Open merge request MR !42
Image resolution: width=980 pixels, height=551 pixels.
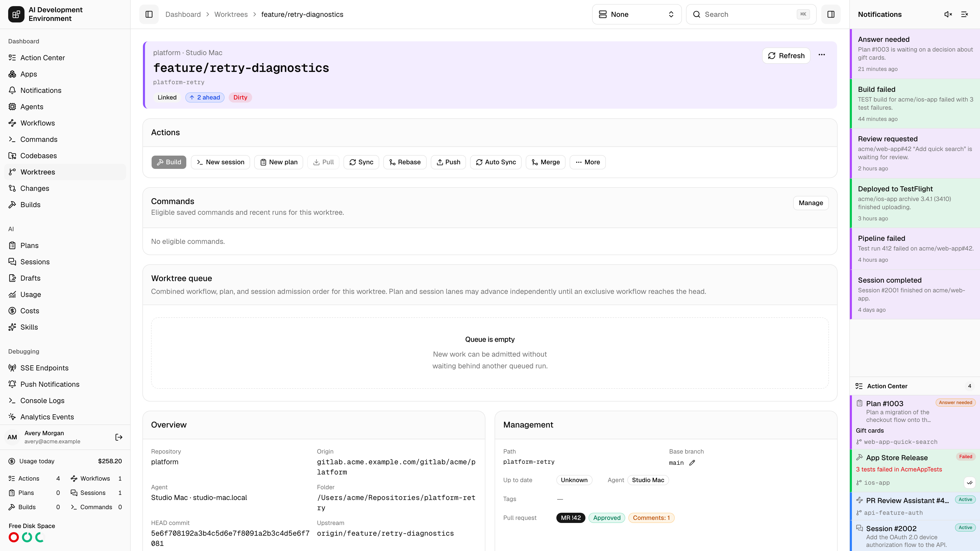point(571,518)
